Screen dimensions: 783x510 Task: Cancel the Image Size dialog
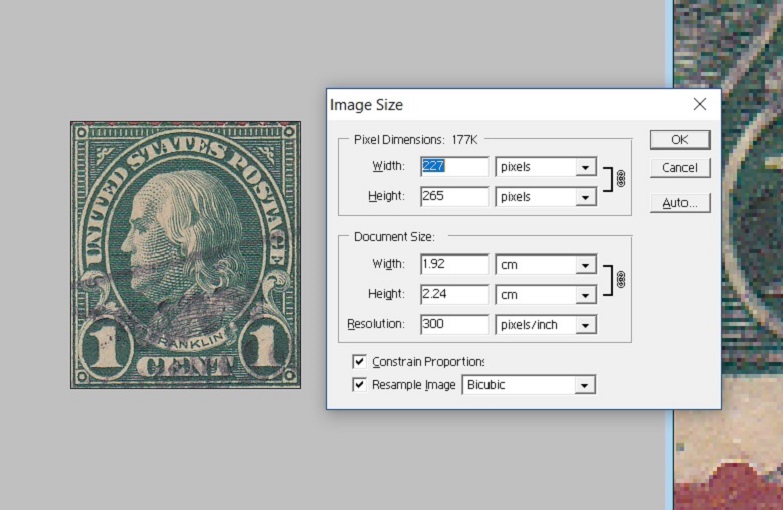tap(680, 167)
